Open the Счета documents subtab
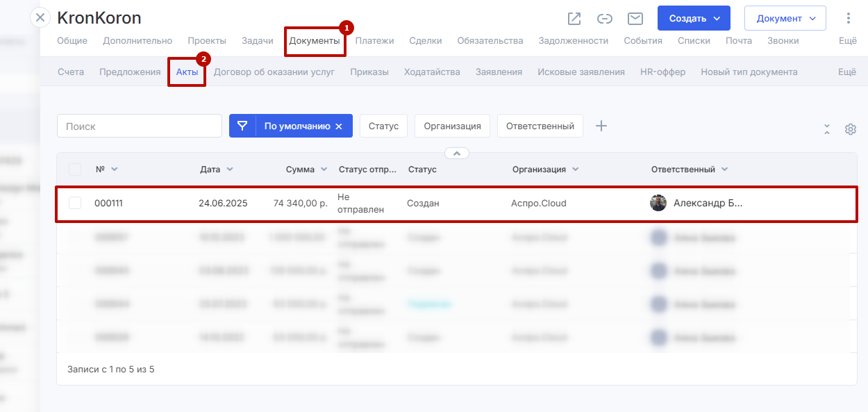868x412 pixels. [71, 72]
